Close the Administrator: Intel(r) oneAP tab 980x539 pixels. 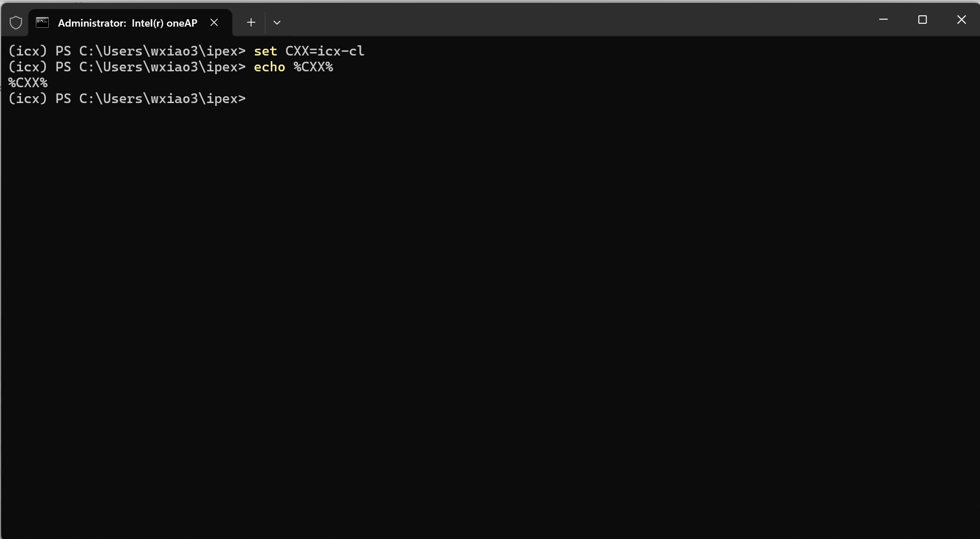coord(214,23)
